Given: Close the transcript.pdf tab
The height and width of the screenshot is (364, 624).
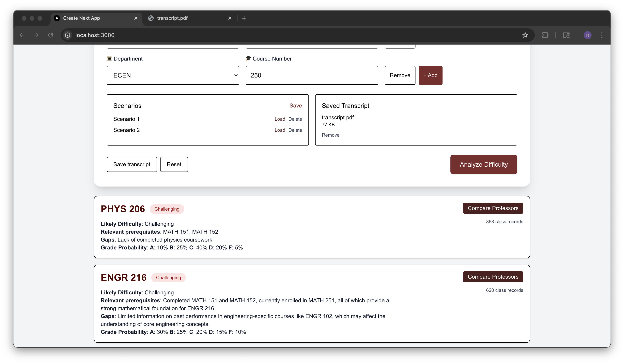Looking at the screenshot, I should click(x=229, y=18).
